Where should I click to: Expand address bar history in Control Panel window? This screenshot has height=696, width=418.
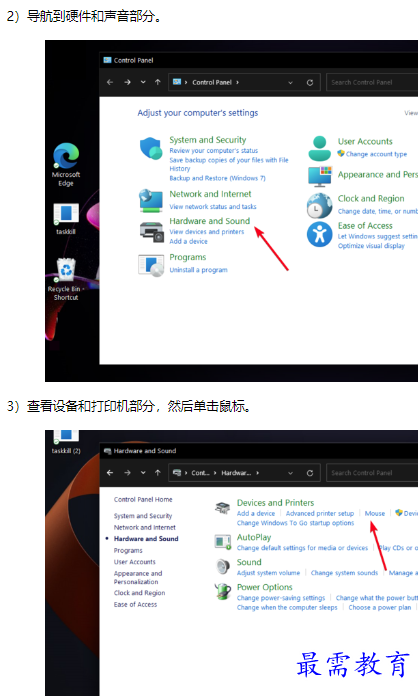click(290, 83)
